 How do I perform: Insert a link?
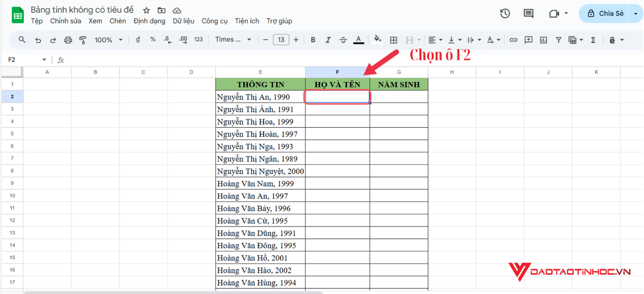click(x=514, y=40)
